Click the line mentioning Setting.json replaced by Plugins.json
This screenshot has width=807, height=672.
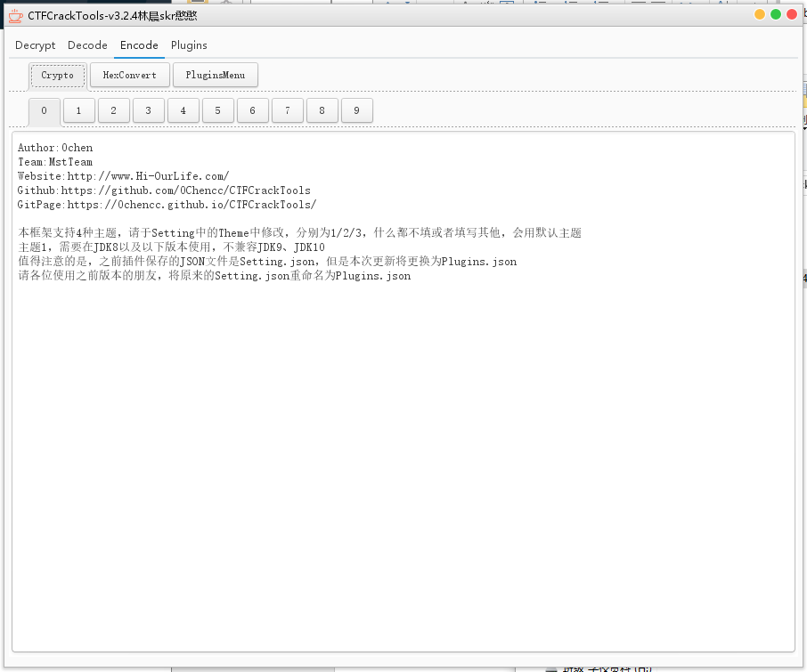[x=267, y=261]
